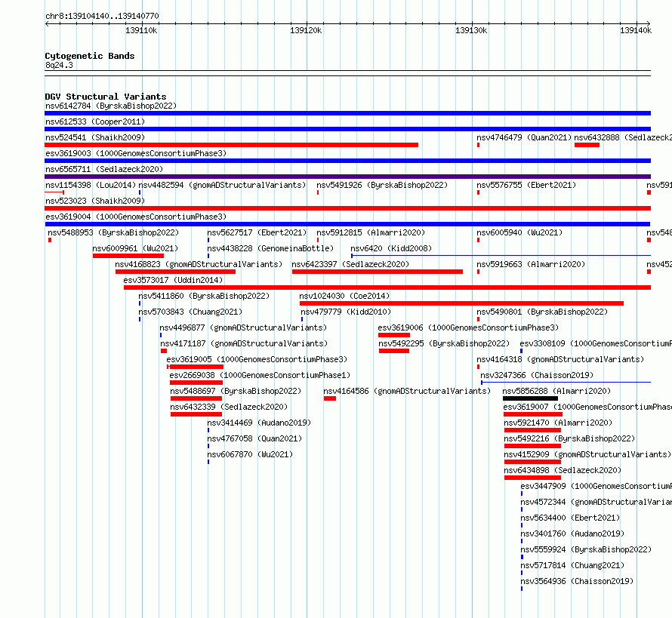
Task: Click the 139120k ruler tick label
Action: click(x=306, y=30)
